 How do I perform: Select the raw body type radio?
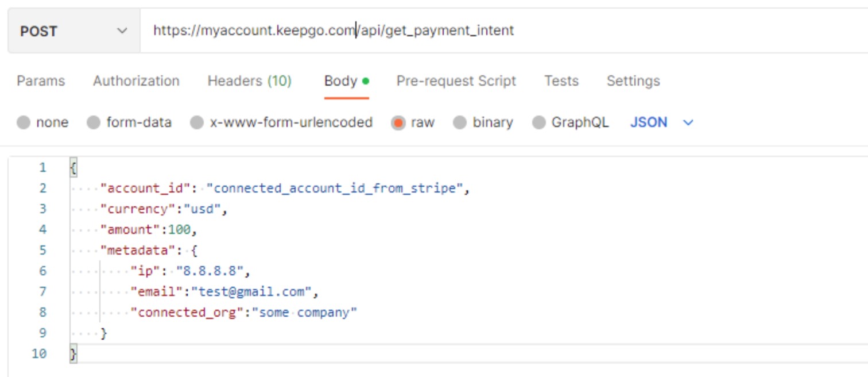pyautogui.click(x=398, y=122)
